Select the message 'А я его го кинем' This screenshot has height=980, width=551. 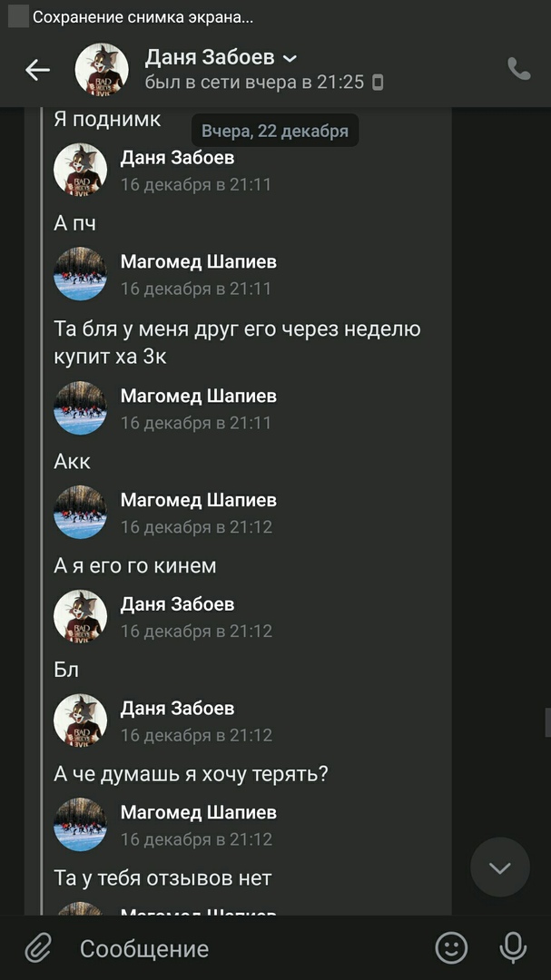[135, 565]
